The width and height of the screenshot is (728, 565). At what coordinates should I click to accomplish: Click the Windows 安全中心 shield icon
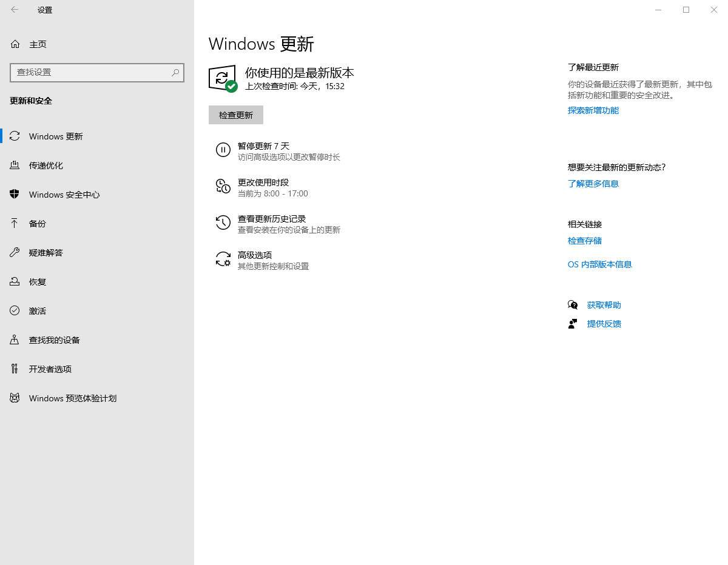tap(15, 195)
